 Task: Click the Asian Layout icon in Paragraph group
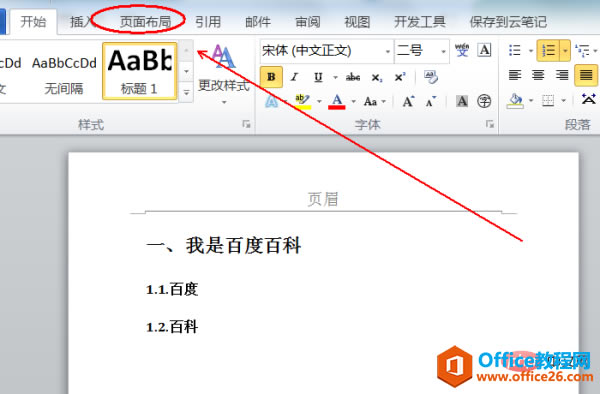(589, 99)
